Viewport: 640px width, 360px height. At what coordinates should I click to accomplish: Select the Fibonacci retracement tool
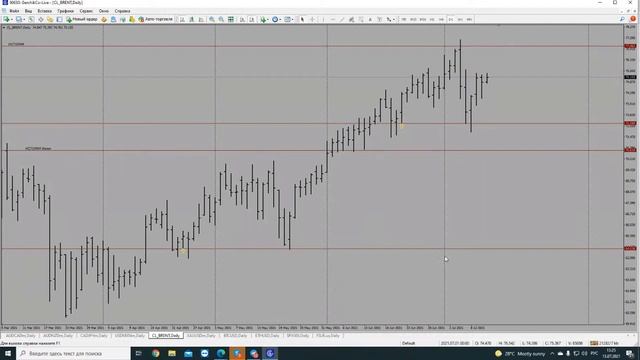(361, 19)
